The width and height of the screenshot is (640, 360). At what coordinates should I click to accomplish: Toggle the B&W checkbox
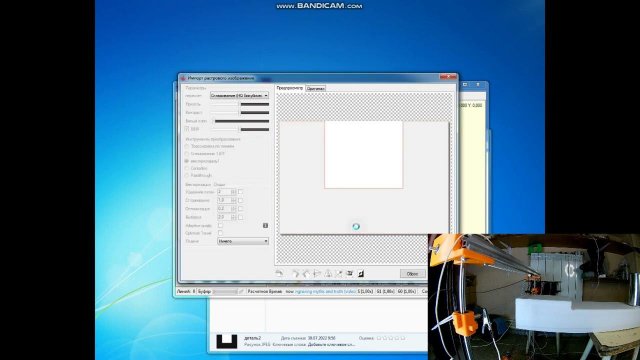[187, 129]
